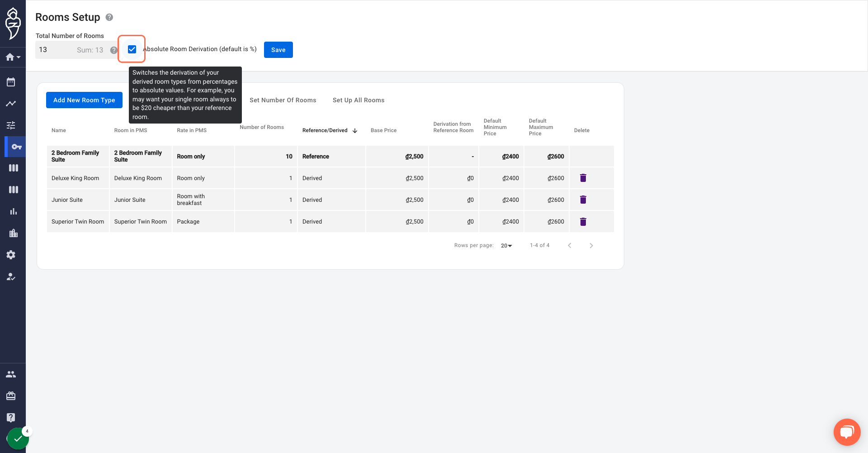Image resolution: width=868 pixels, height=453 pixels.
Task: Open the bar chart icon in sidebar
Action: [13, 211]
